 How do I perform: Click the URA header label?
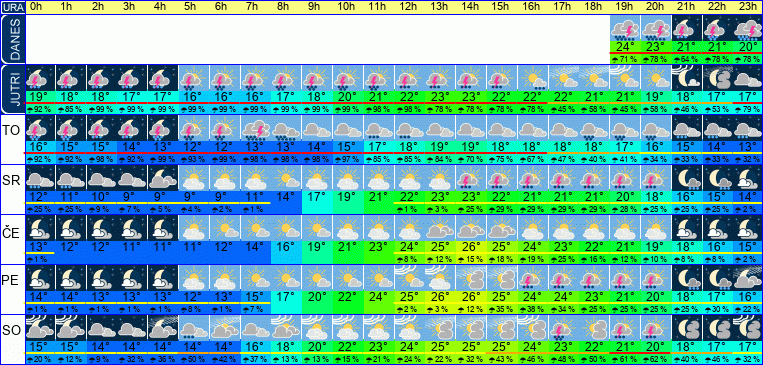pyautogui.click(x=12, y=7)
